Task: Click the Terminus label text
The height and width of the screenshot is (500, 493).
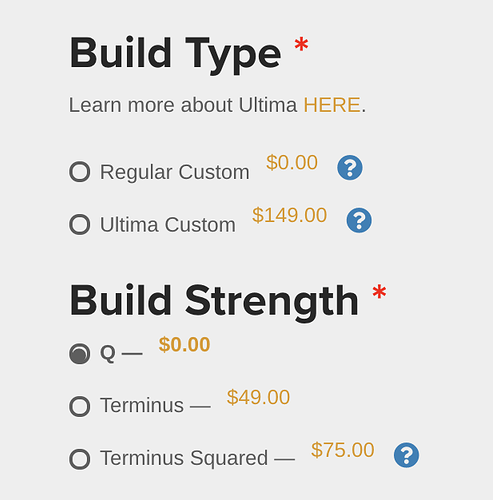Action: [142, 405]
